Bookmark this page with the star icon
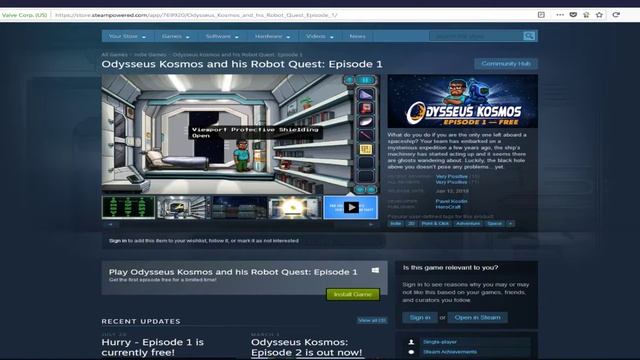The height and width of the screenshot is (360, 640). pos(599,15)
